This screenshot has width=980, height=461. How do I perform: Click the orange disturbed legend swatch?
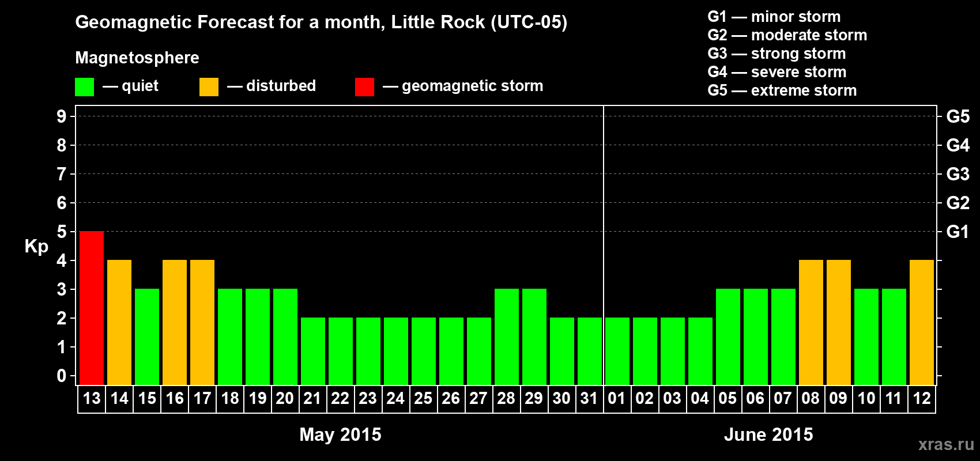209,87
